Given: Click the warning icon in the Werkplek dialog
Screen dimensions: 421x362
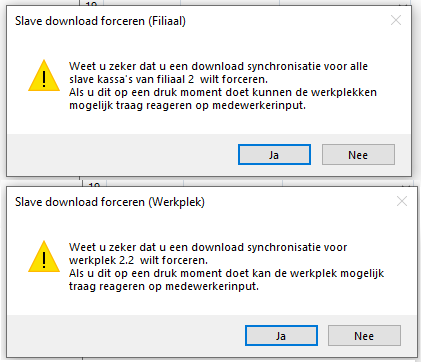Looking at the screenshot, I should pyautogui.click(x=44, y=256).
